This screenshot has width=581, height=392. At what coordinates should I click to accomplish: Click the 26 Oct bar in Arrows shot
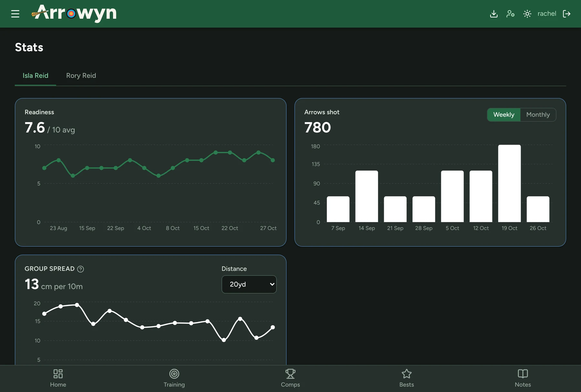(538, 209)
